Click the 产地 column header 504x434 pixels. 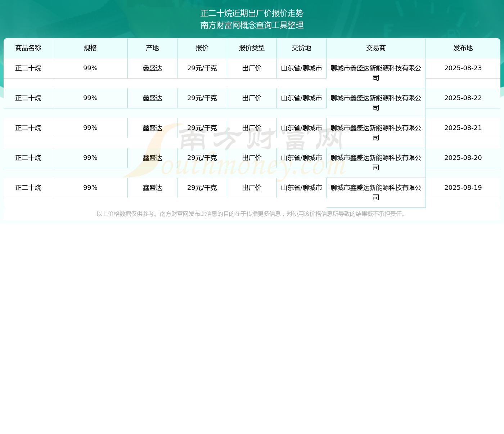152,48
